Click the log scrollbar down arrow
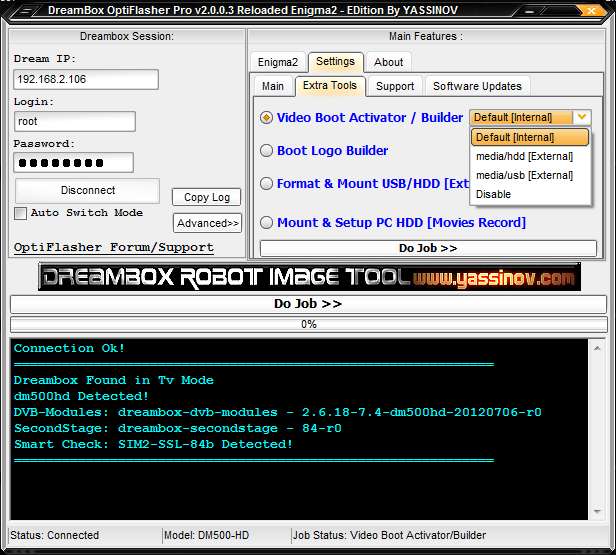This screenshot has width=616, height=555. coord(597,511)
